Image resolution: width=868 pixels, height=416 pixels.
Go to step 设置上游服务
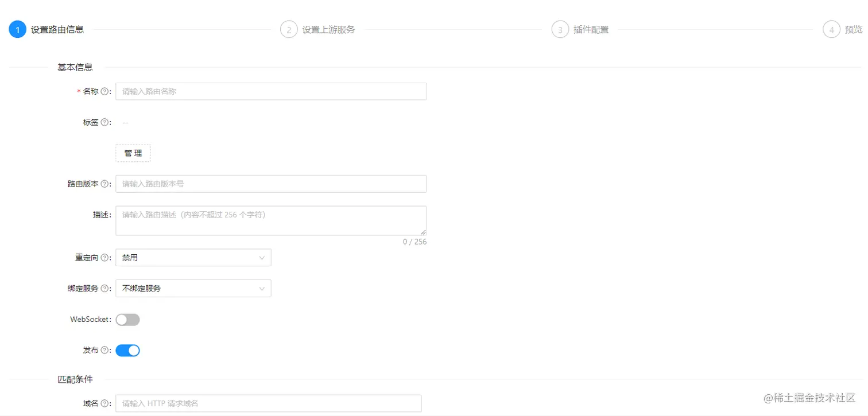pos(328,29)
